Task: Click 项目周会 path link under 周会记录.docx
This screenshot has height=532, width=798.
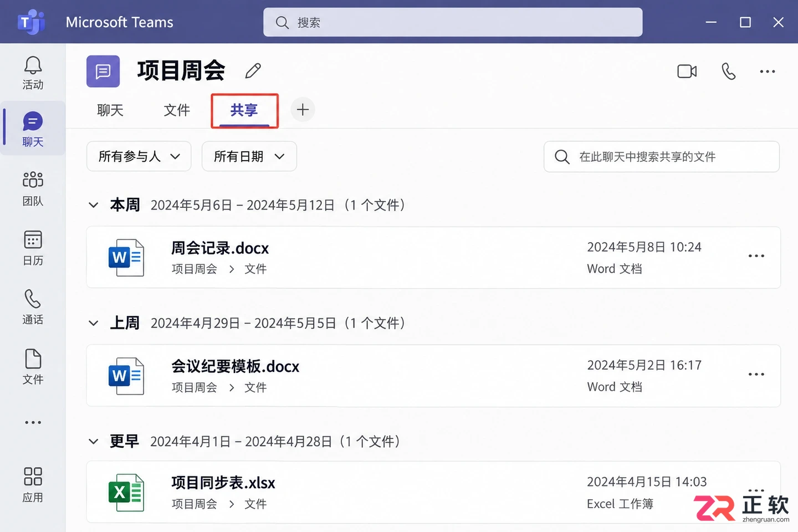Action: (x=195, y=269)
